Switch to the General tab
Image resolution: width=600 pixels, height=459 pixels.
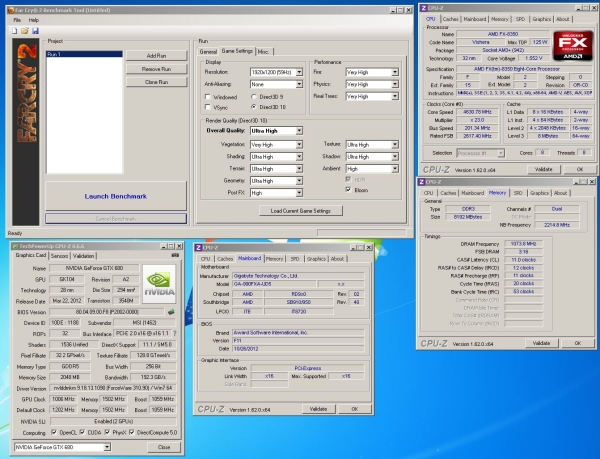[208, 52]
